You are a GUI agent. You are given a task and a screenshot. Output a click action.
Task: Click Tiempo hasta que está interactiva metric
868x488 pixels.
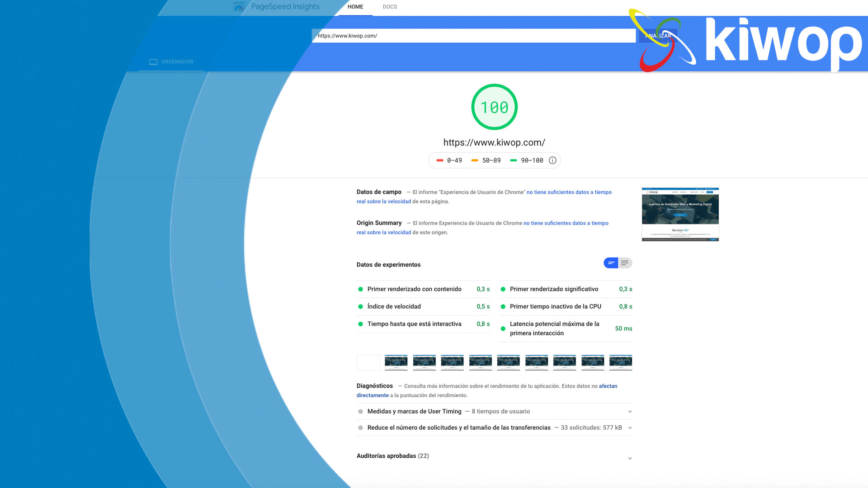[x=423, y=324]
